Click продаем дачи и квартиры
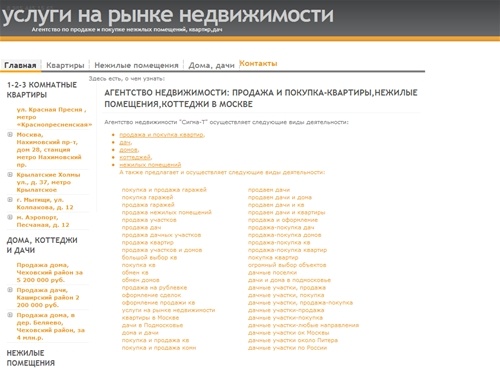 (x=286, y=212)
